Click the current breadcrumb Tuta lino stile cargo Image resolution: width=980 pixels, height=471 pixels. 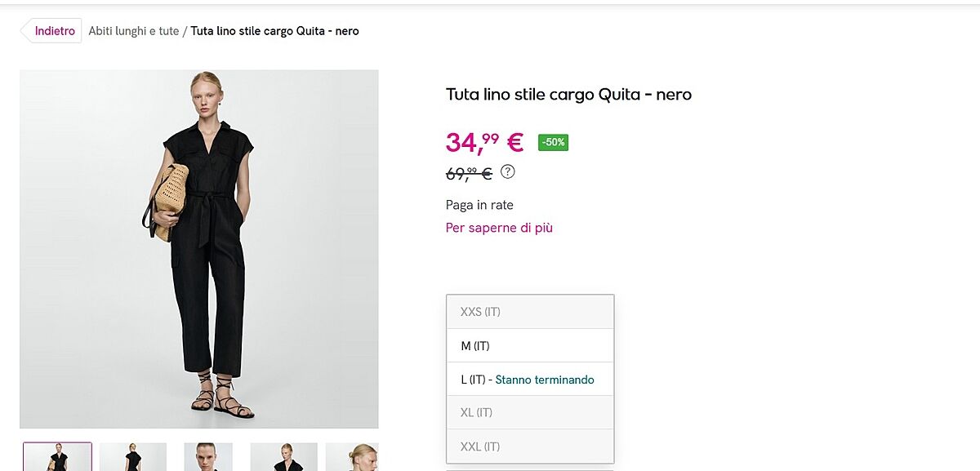pos(274,31)
